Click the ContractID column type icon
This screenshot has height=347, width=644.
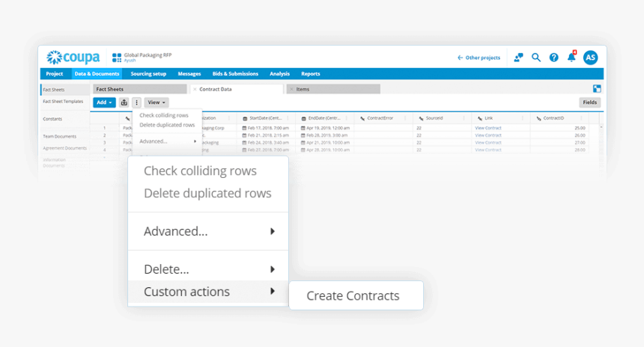(538, 119)
